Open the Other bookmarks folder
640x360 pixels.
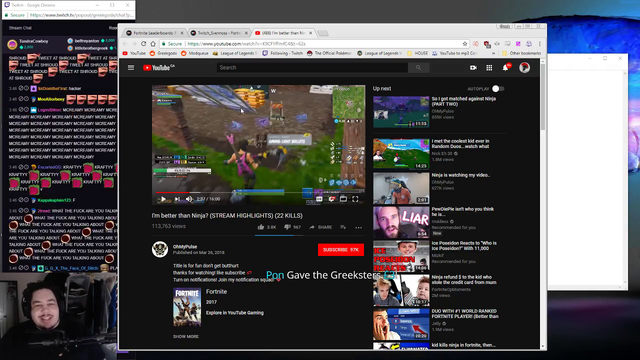click(x=522, y=53)
